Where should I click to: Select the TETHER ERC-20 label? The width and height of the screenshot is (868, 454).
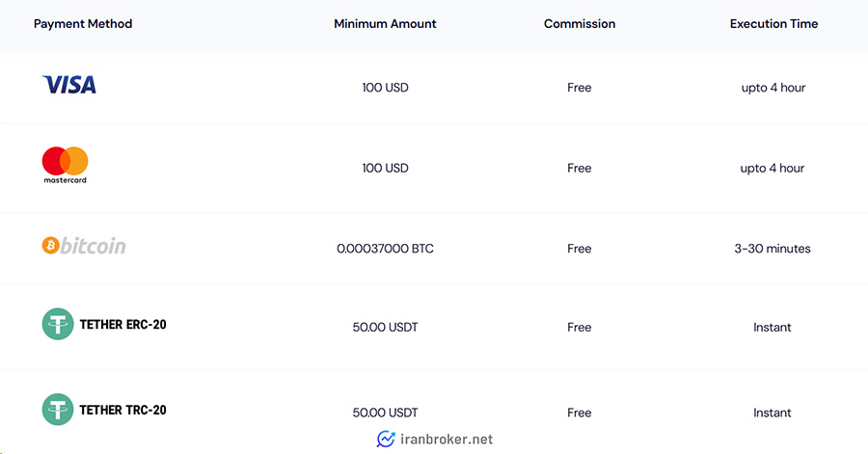point(122,325)
